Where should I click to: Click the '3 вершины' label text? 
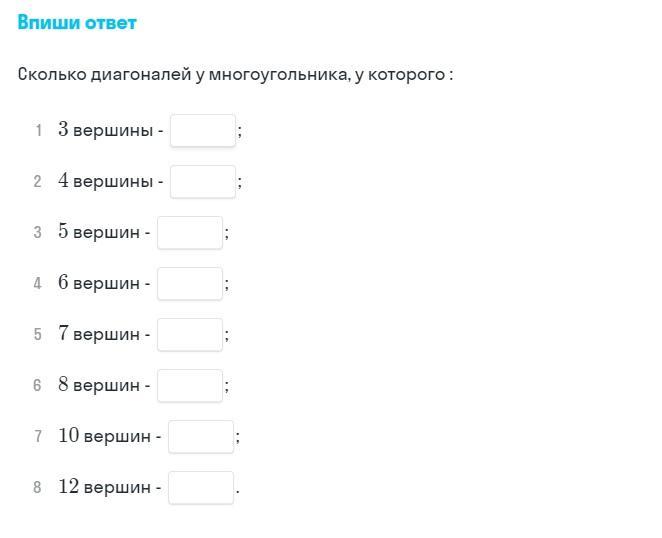pyautogui.click(x=106, y=130)
